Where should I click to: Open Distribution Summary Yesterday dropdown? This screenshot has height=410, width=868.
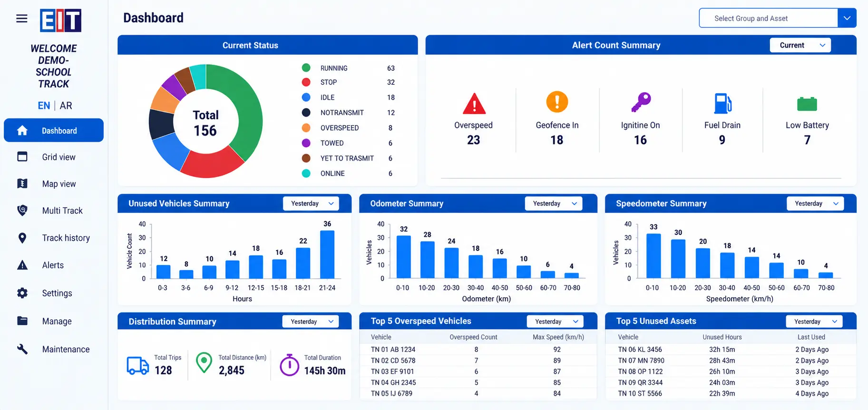311,322
